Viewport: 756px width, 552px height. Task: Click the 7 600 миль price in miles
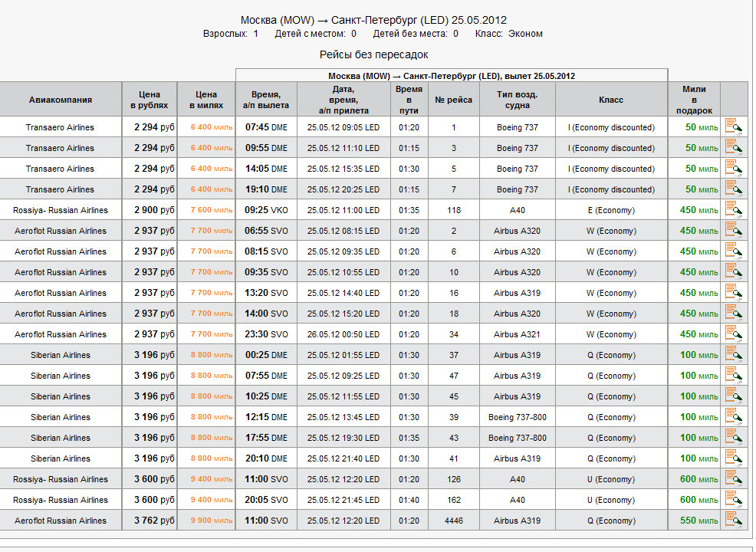pos(211,210)
